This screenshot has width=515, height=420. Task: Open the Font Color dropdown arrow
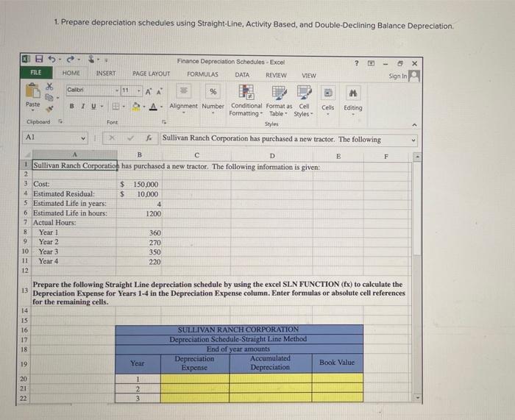click(161, 107)
